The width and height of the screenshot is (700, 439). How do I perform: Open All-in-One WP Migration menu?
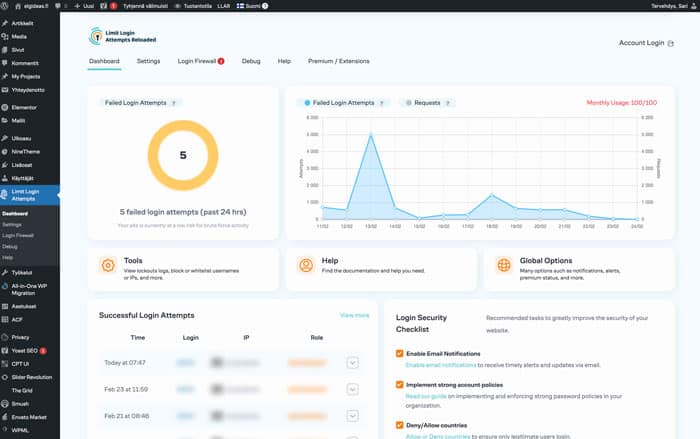29,289
